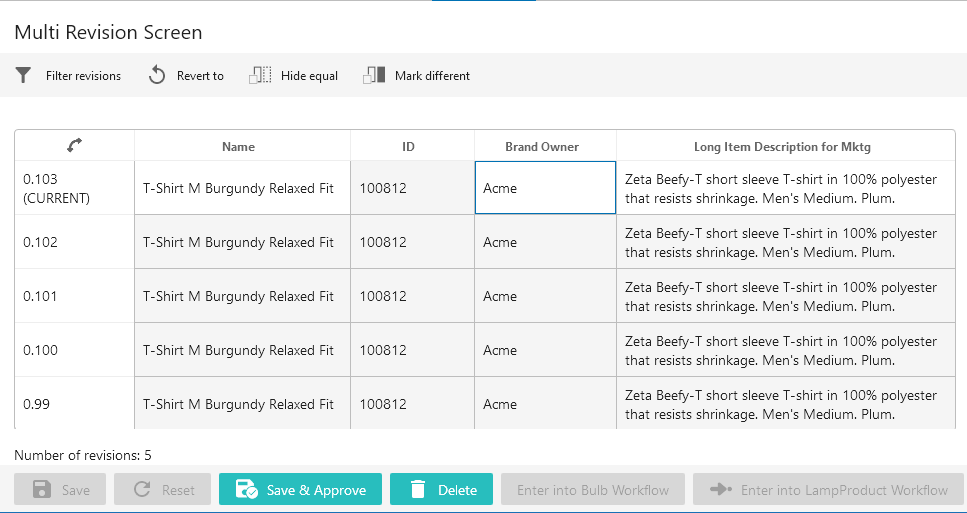Toggle the Mark different icon

pos(374,76)
